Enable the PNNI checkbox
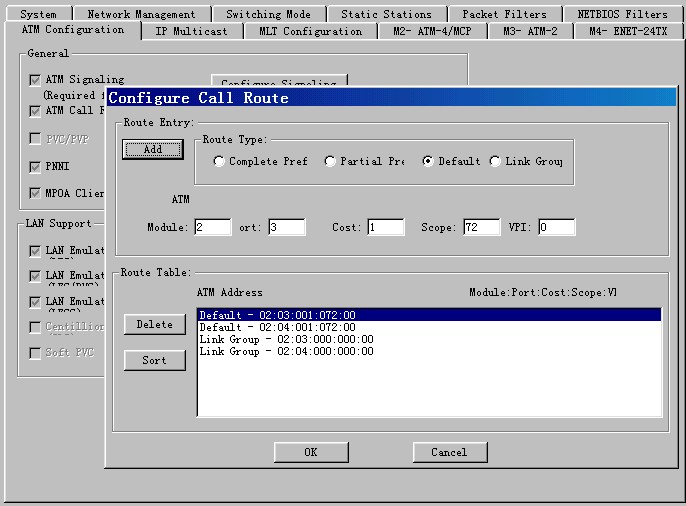Image resolution: width=686 pixels, height=506 pixels. (x=35, y=167)
